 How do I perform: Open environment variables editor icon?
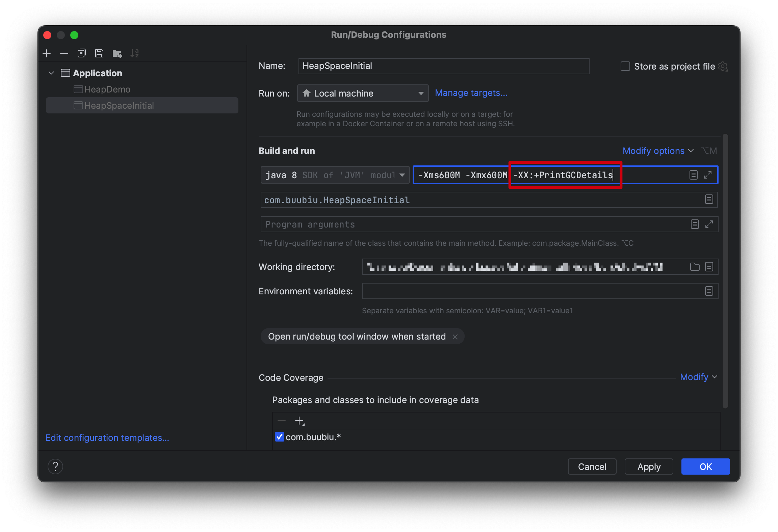point(709,291)
